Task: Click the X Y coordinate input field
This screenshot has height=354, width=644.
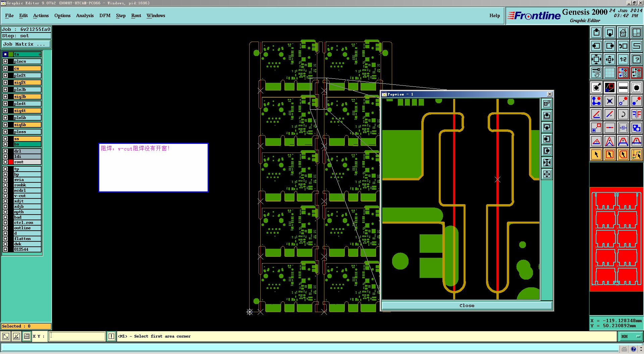Action: click(77, 336)
